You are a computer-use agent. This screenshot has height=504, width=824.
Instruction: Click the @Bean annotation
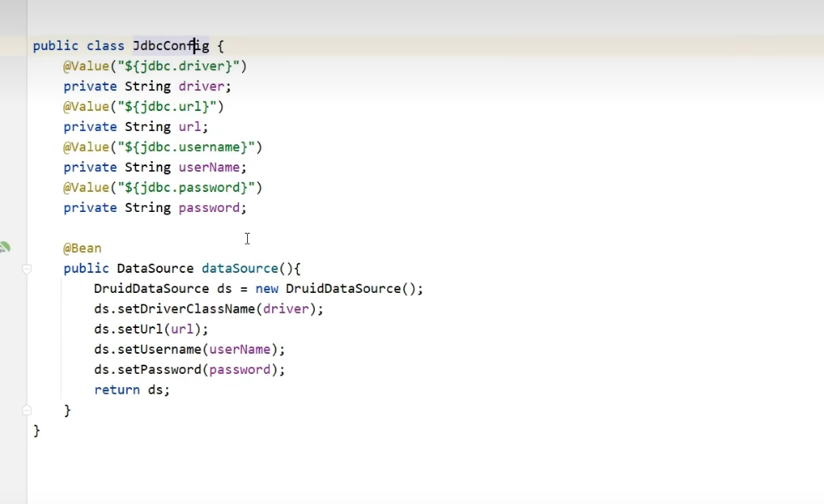coord(82,248)
